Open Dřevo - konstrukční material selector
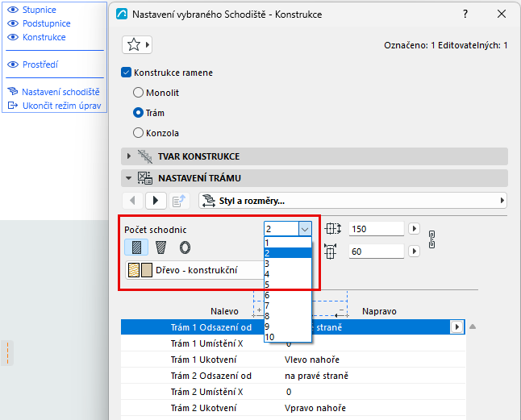Viewport: 521px width, 420px height. (194, 270)
